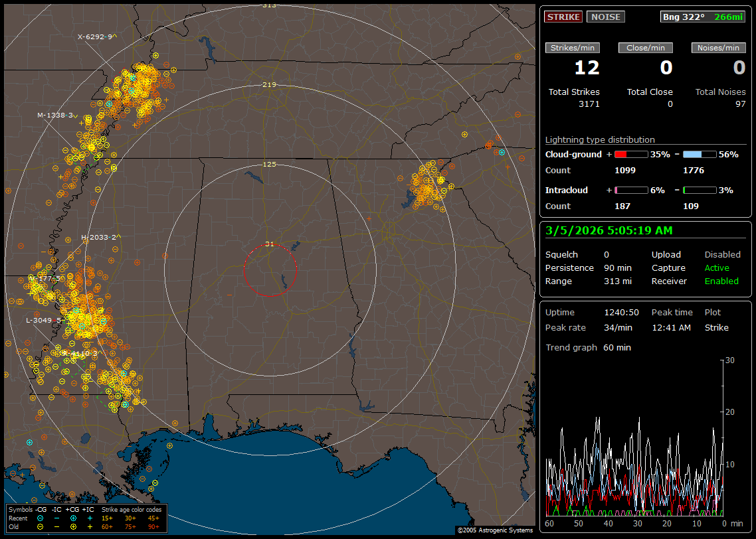The height and width of the screenshot is (539, 756).
Task: Switch to STRIKE mode
Action: (x=563, y=17)
